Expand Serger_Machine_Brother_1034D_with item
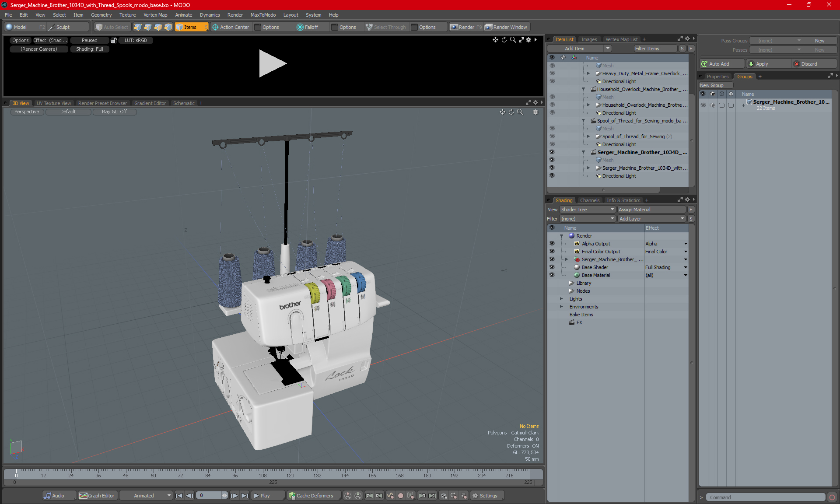The height and width of the screenshot is (504, 840). pyautogui.click(x=589, y=168)
